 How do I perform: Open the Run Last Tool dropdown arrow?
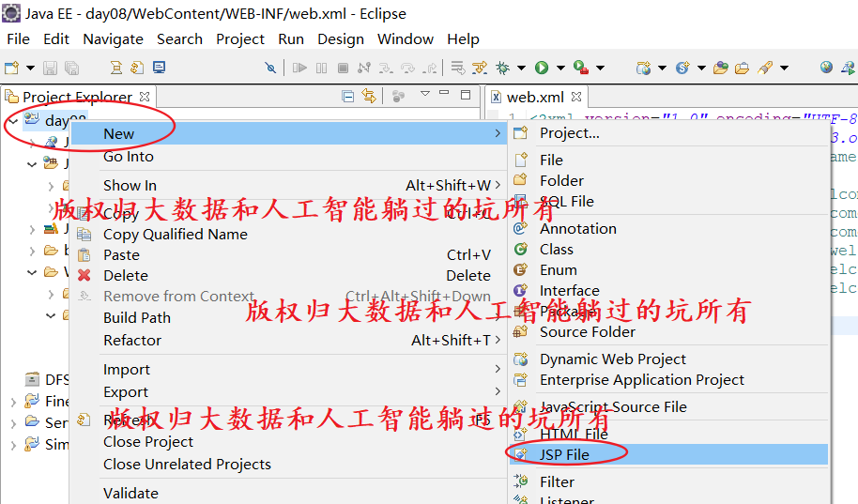tap(600, 68)
